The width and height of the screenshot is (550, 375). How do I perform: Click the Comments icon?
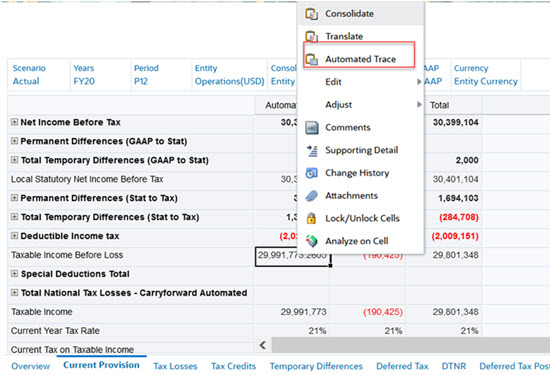click(x=311, y=127)
